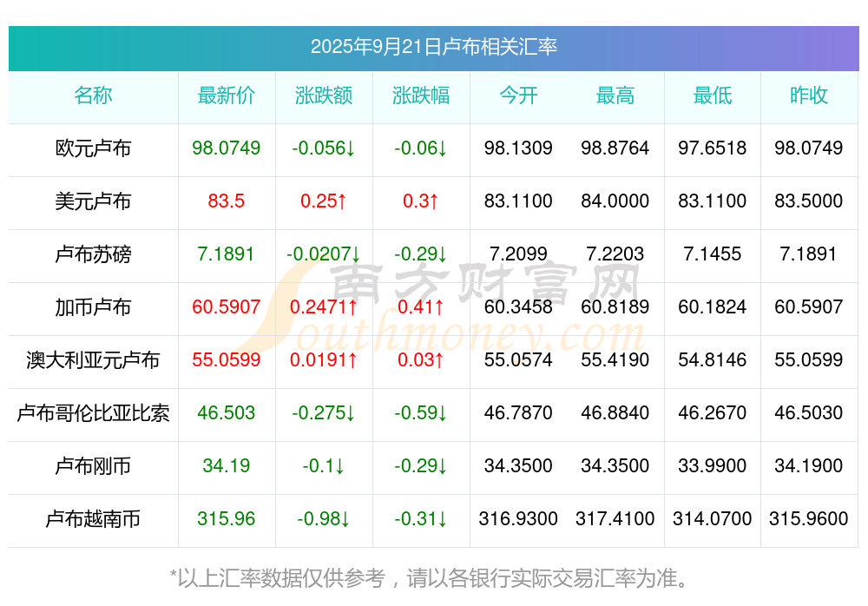The width and height of the screenshot is (868, 606).
Task: Click the 加币卢布 row name
Action: pyautogui.click(x=93, y=306)
